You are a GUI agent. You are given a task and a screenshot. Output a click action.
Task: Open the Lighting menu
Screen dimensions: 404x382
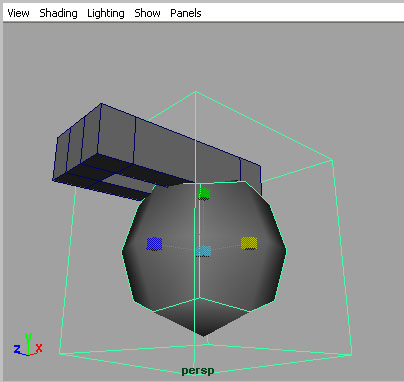(106, 13)
